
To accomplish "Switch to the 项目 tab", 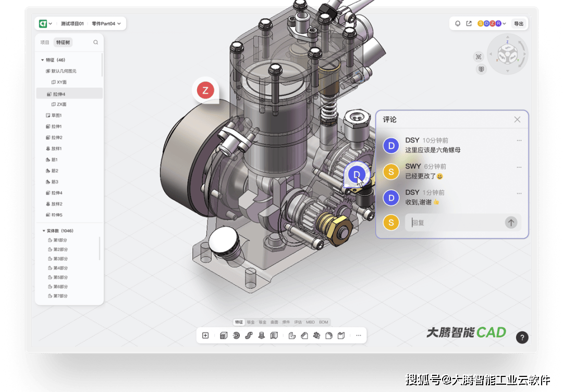I will click(x=45, y=42).
